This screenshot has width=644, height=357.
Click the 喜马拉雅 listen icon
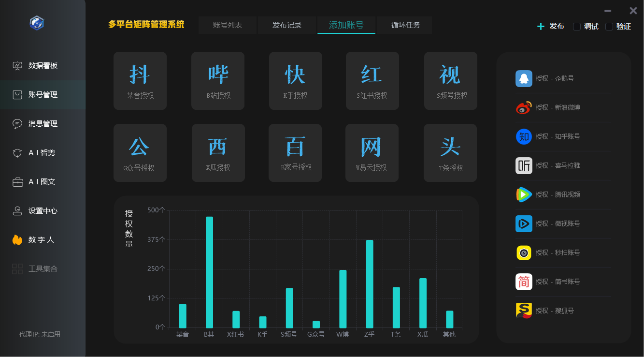[x=524, y=165]
